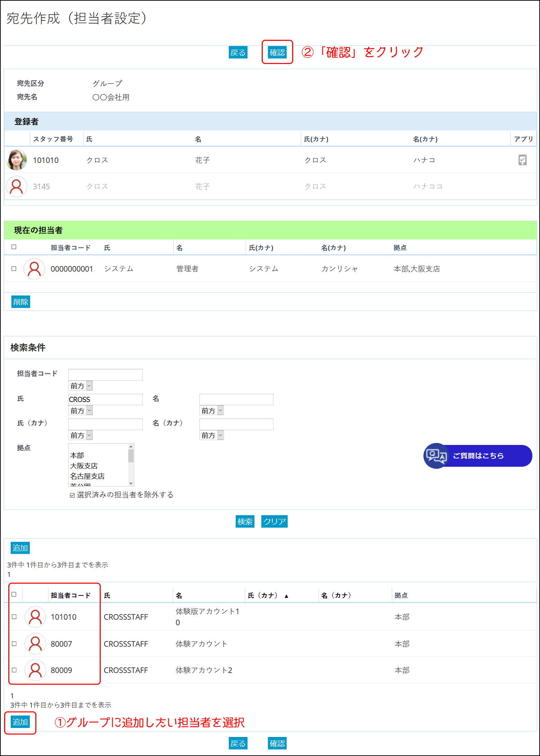This screenshot has width=540, height=756.
Task: Check the box for 担当者 0000000001
Action: pos(14,268)
